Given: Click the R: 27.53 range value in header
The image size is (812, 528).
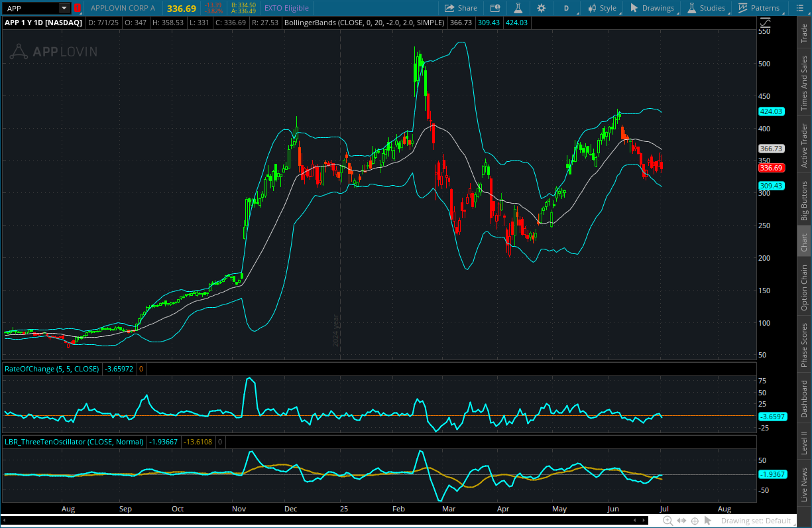Looking at the screenshot, I should tap(266, 23).
